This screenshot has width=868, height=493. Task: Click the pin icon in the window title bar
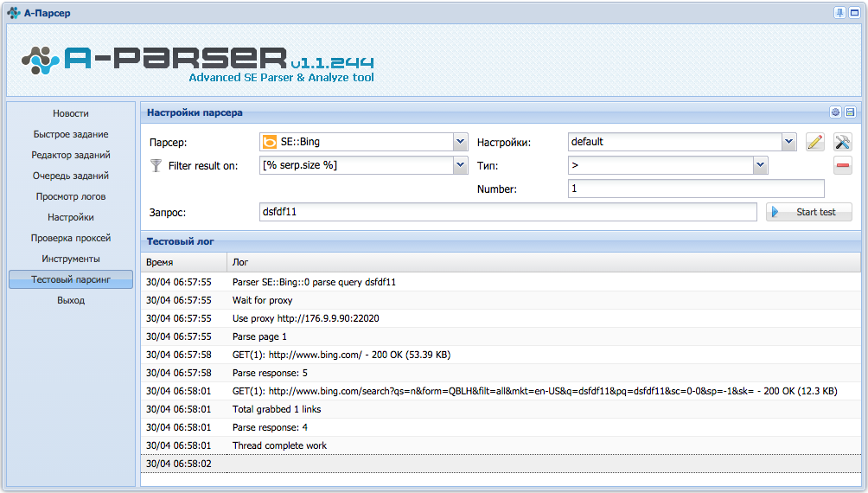[839, 13]
